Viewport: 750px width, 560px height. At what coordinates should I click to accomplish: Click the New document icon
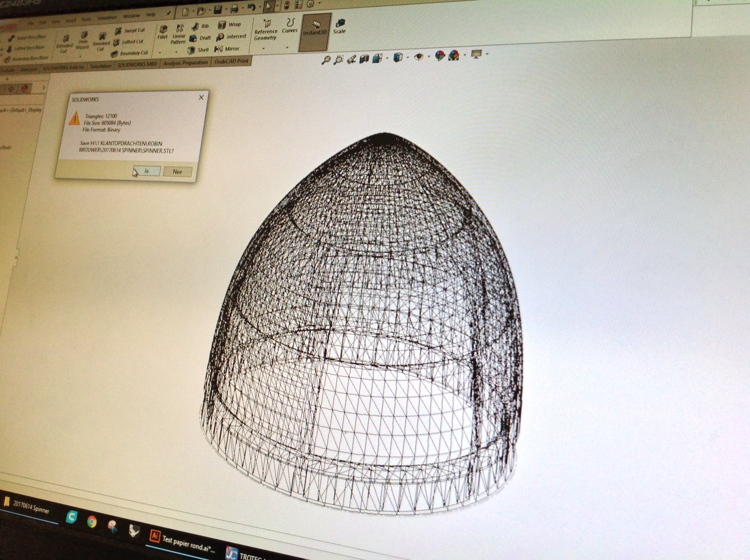[185, 12]
